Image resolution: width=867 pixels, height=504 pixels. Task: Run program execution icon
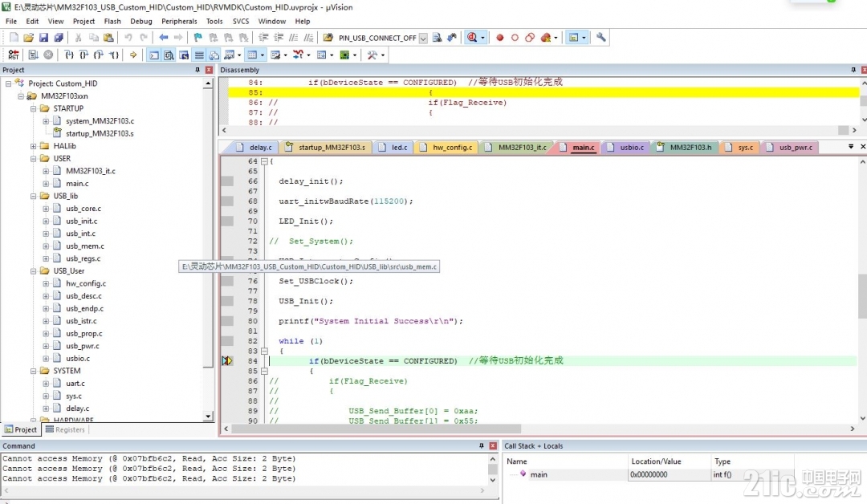click(x=34, y=55)
